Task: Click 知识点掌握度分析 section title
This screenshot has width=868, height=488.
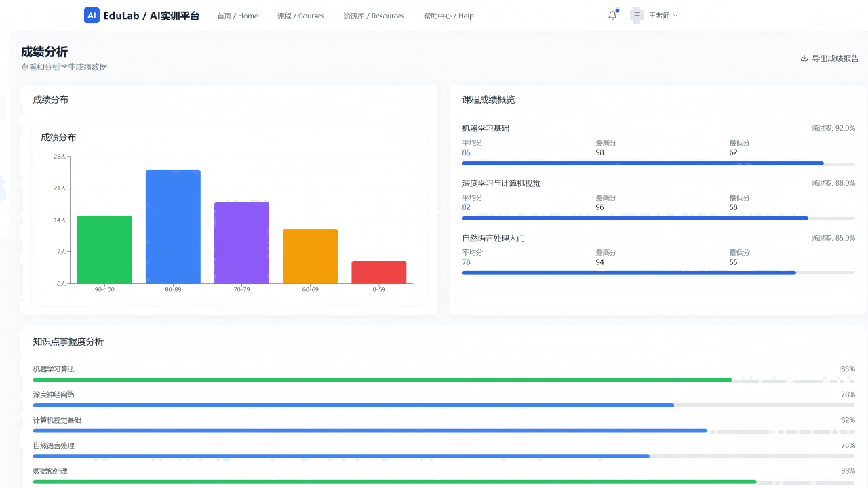Action: 68,342
